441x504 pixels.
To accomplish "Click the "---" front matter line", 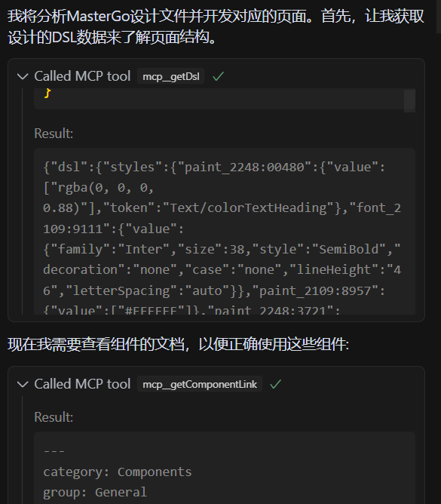I will pyautogui.click(x=54, y=451).
